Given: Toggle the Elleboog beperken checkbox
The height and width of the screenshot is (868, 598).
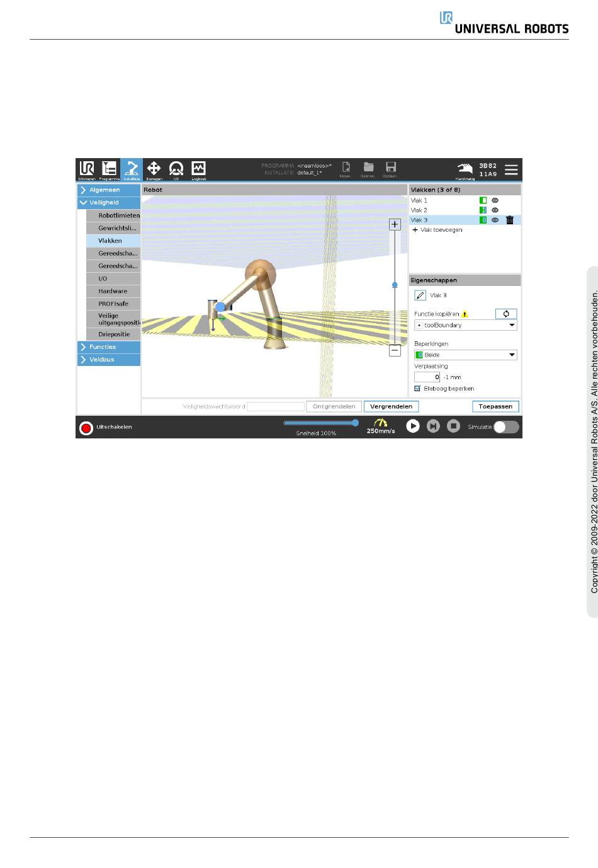Looking at the screenshot, I should (417, 389).
